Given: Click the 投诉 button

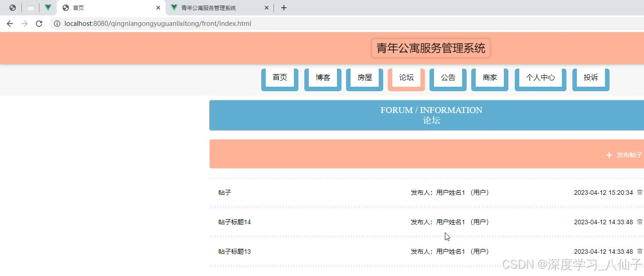Looking at the screenshot, I should coord(590,77).
